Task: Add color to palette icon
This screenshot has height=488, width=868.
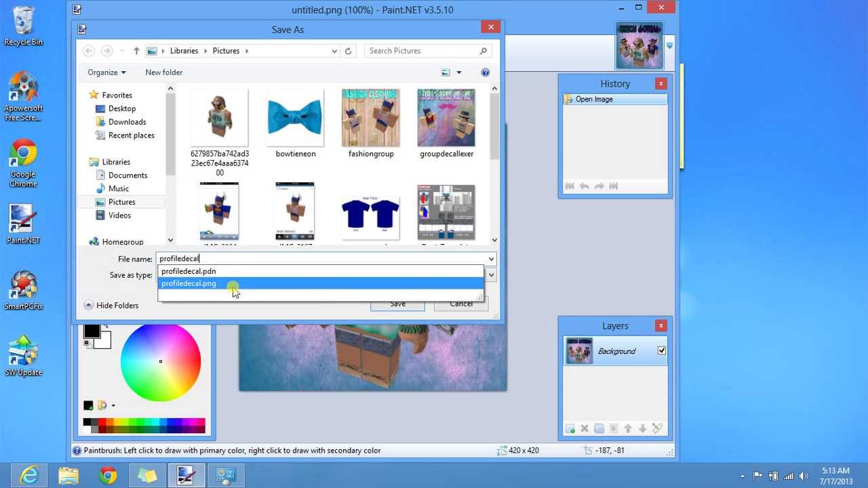Action: point(88,405)
